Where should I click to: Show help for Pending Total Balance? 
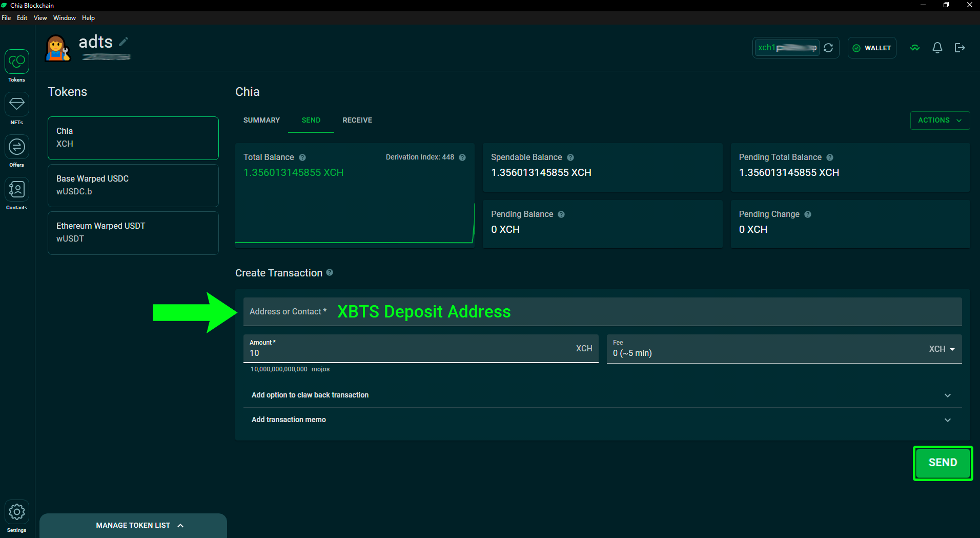(x=830, y=157)
